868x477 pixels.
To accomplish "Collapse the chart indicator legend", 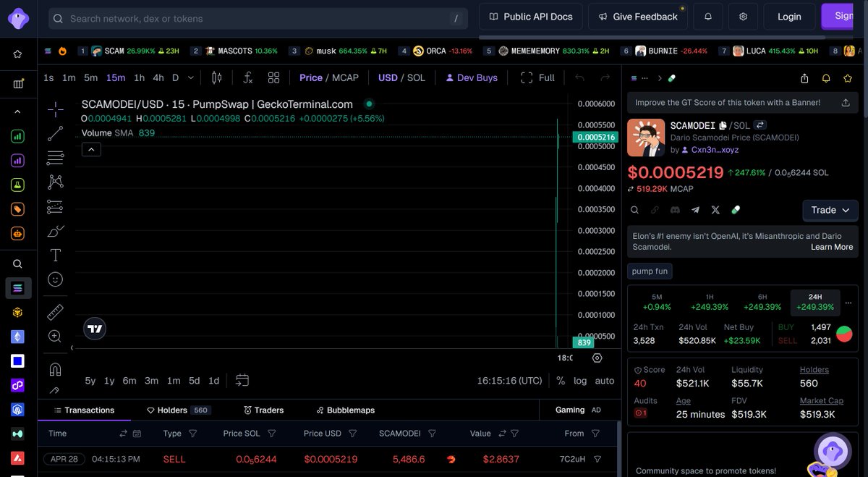I will [x=91, y=149].
